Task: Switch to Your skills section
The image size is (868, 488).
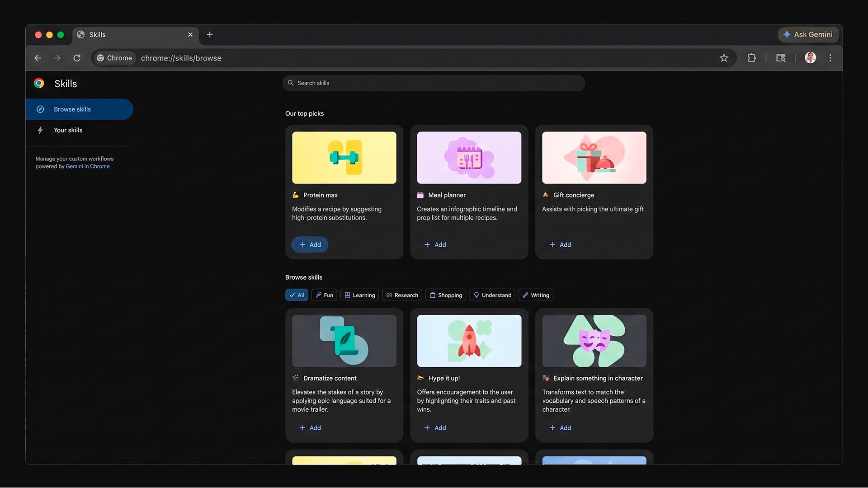Action: point(68,130)
